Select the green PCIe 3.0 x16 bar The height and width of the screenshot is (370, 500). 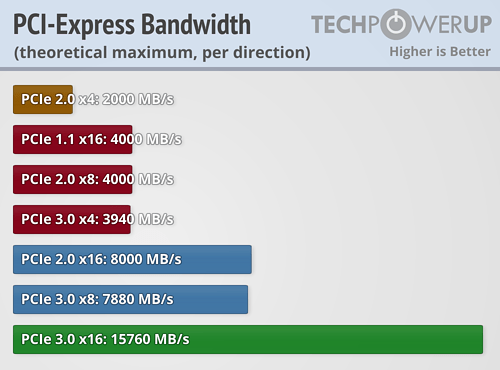(248, 339)
